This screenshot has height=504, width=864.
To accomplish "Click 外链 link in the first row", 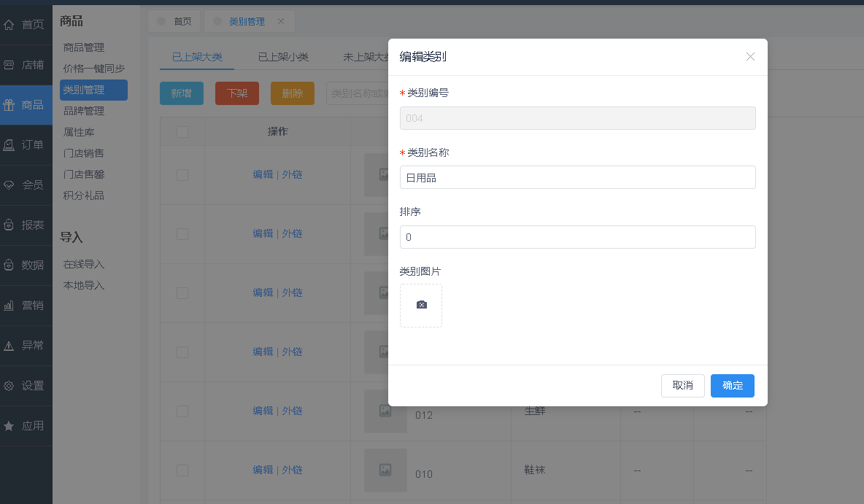I will click(x=292, y=174).
